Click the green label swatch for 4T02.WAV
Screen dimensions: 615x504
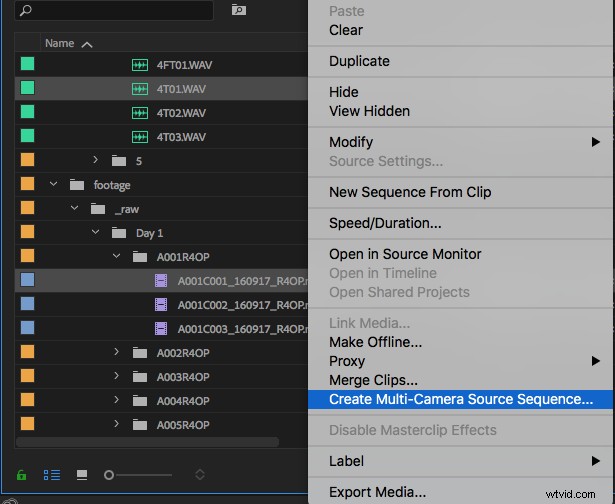coord(27,111)
